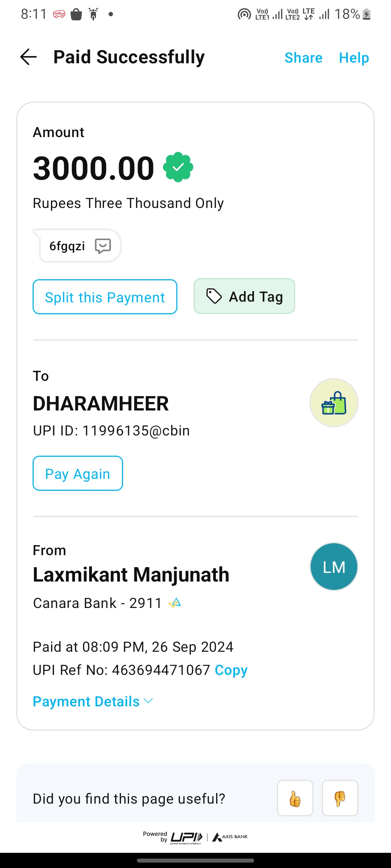Tap the UPI logo in footer
This screenshot has height=868, width=391.
186,837
